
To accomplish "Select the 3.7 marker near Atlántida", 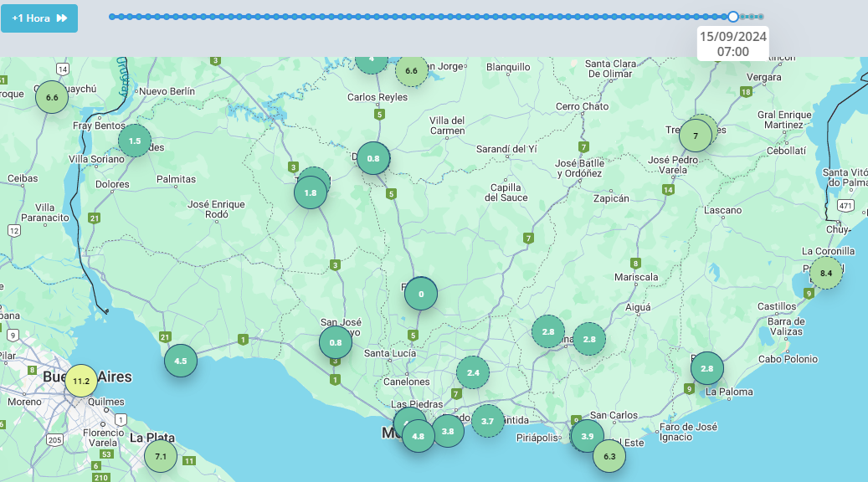I will [487, 421].
